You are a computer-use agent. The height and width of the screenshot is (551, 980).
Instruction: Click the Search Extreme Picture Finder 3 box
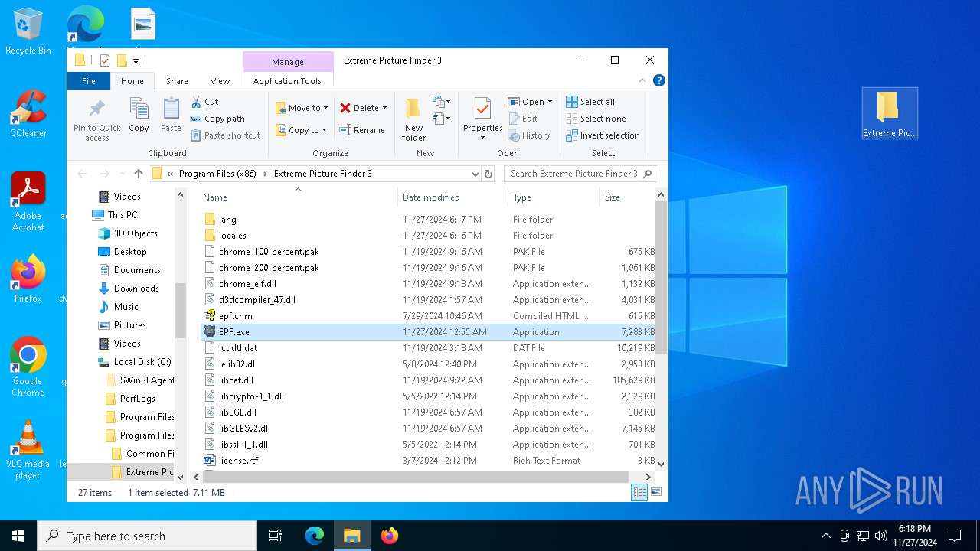(x=580, y=174)
